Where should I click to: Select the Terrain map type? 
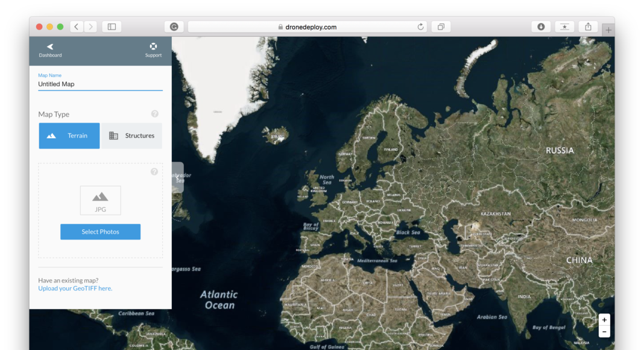pyautogui.click(x=69, y=136)
